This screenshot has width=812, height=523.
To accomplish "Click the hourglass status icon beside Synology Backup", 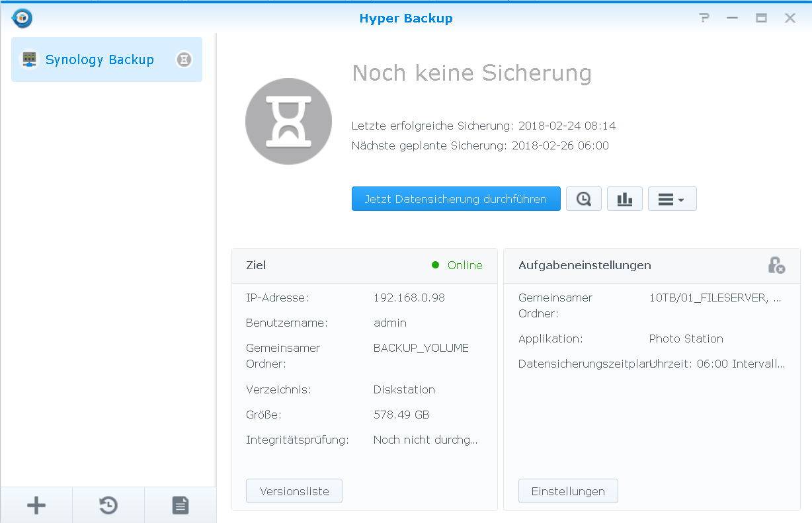I will tap(184, 60).
